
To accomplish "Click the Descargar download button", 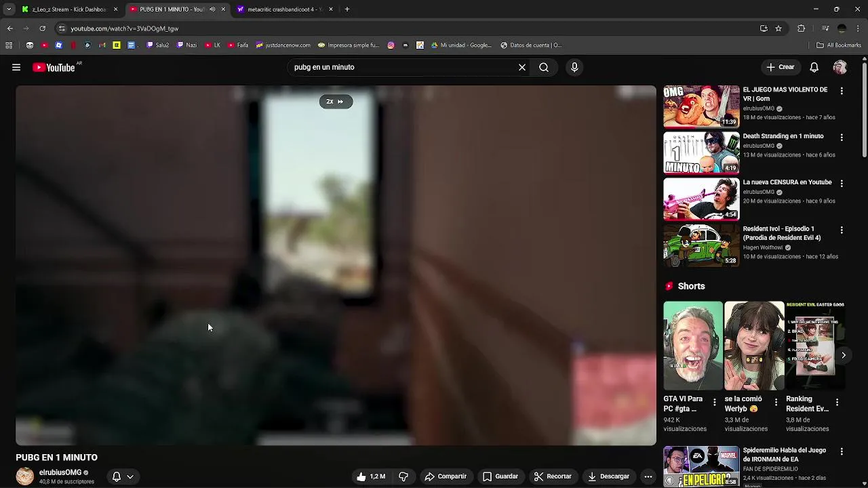I will tap(608, 476).
